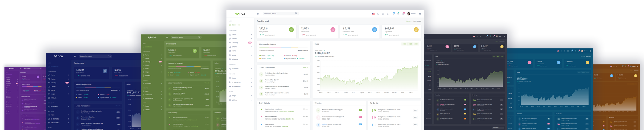Viewport: 644px width, 130px height.
Task: Expand the Sub Menu item in white sidebar
Action: coord(241,69)
